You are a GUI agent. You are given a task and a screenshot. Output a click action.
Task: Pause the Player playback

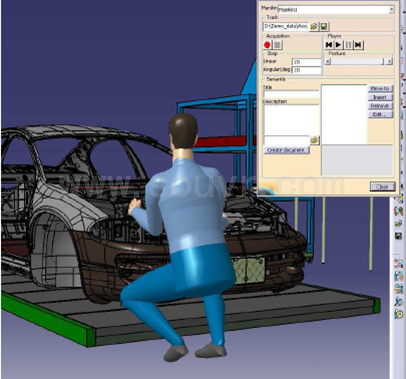348,45
